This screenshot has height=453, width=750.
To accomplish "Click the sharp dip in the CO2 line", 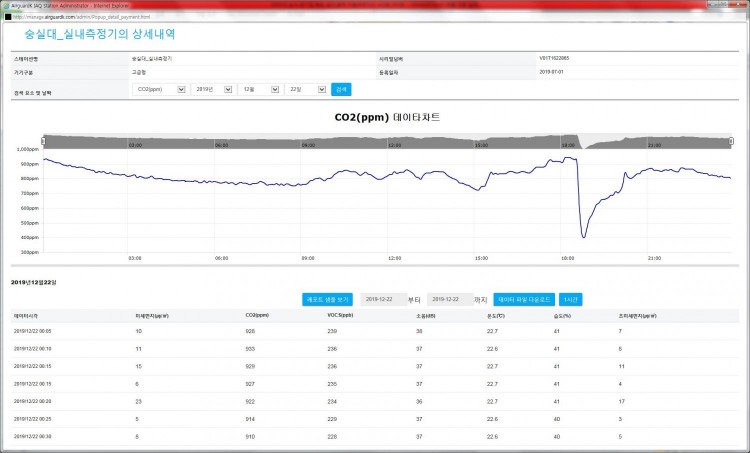I will [583, 236].
